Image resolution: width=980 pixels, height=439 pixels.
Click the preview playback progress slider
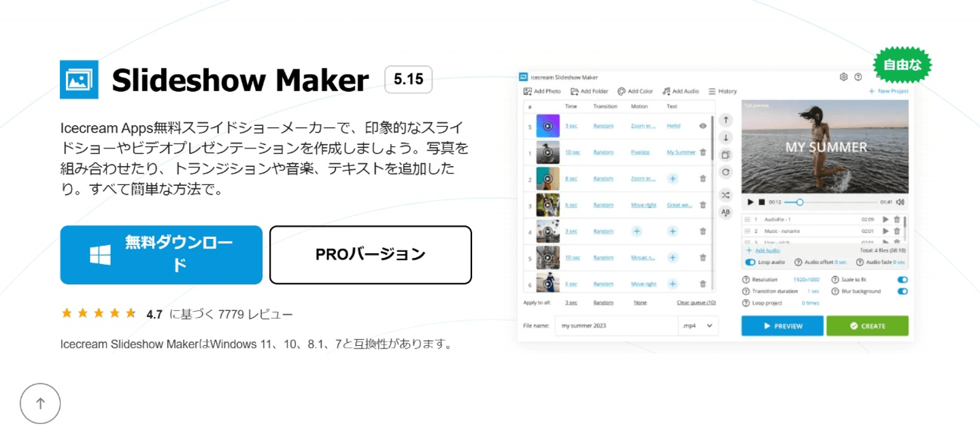tap(830, 202)
